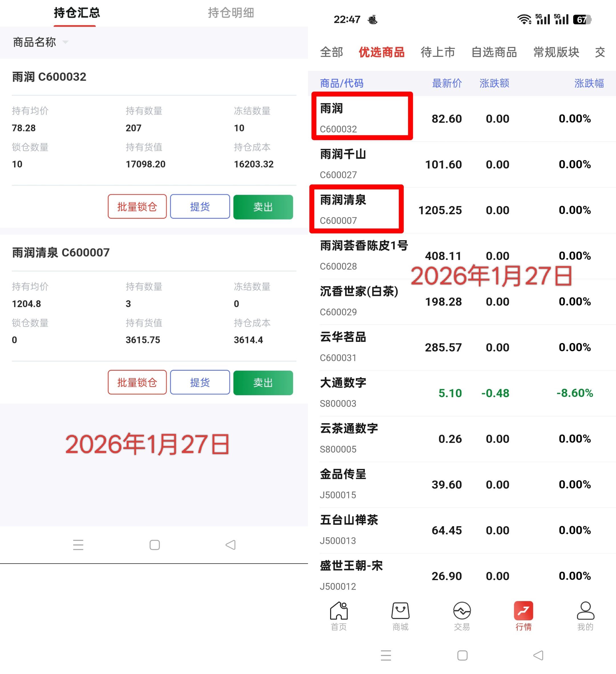
Task: Open the 商城 shopping bag icon
Action: coord(400,612)
